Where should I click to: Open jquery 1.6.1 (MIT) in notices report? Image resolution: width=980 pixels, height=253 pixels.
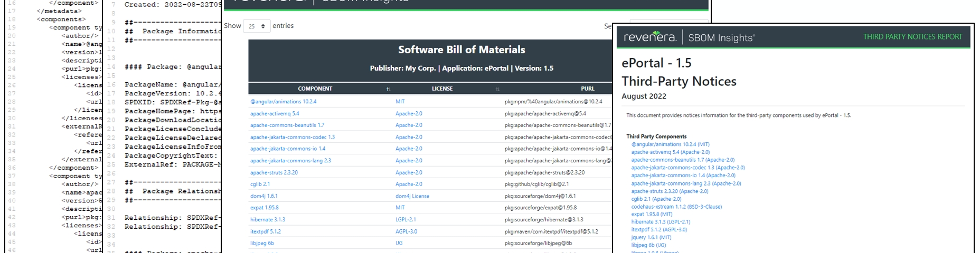coord(651,238)
